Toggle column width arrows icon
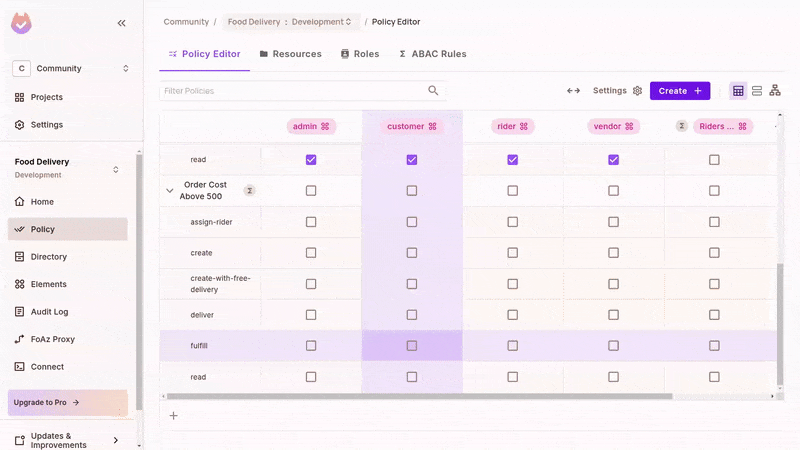The height and width of the screenshot is (450, 800). click(573, 91)
